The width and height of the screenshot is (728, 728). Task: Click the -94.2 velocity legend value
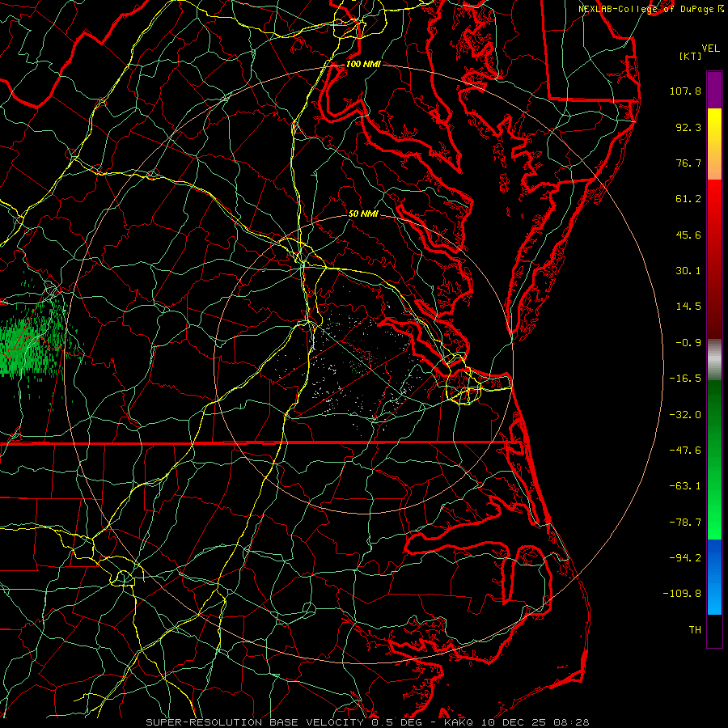pos(685,557)
